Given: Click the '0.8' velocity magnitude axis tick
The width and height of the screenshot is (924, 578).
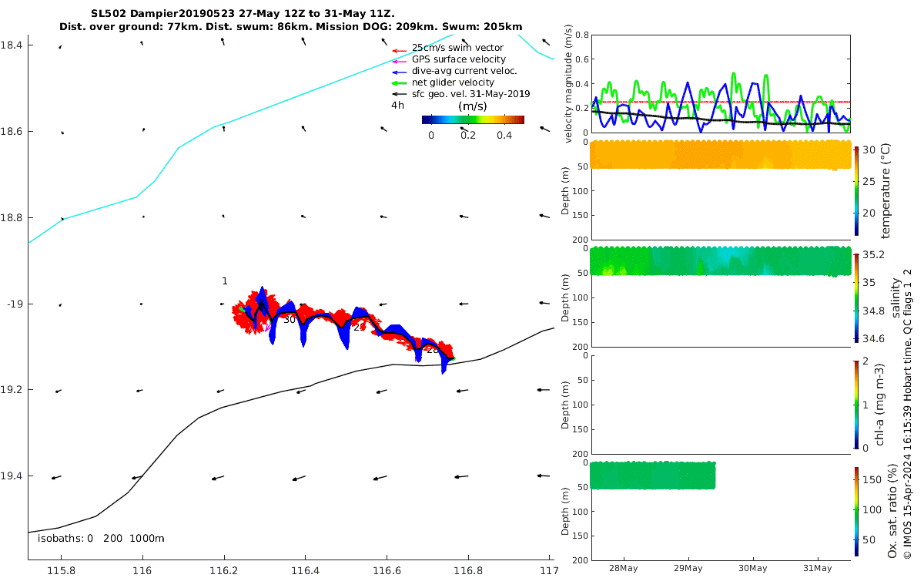Looking at the screenshot, I should 580,35.
